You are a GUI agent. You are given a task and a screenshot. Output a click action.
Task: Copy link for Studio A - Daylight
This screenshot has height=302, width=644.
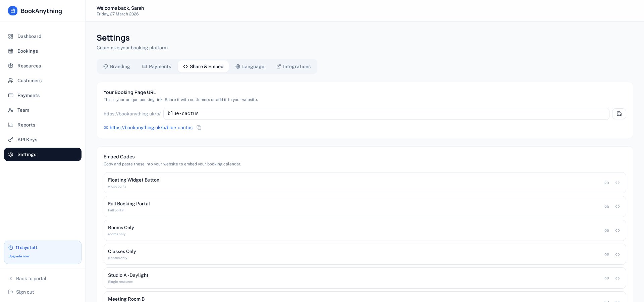point(606,278)
